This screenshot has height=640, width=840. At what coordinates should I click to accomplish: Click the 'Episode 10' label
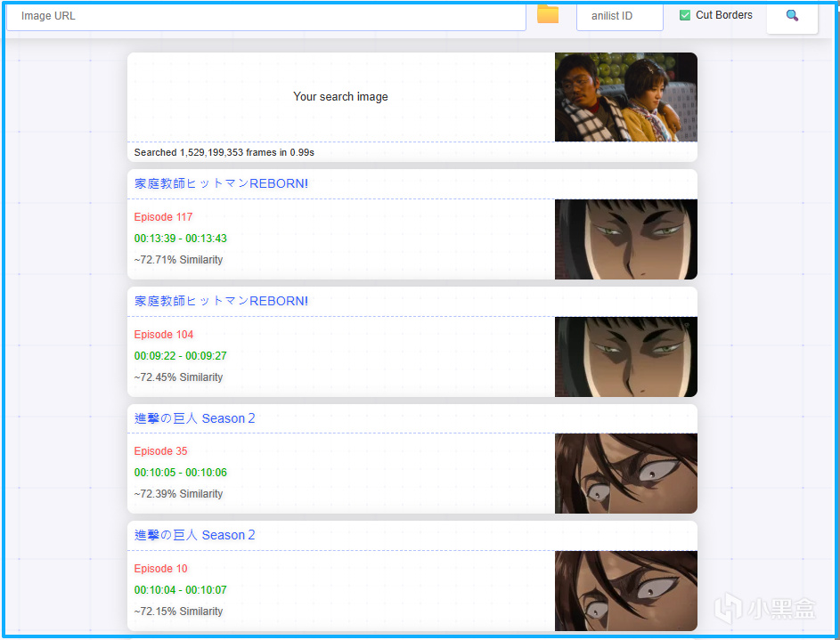pos(160,568)
